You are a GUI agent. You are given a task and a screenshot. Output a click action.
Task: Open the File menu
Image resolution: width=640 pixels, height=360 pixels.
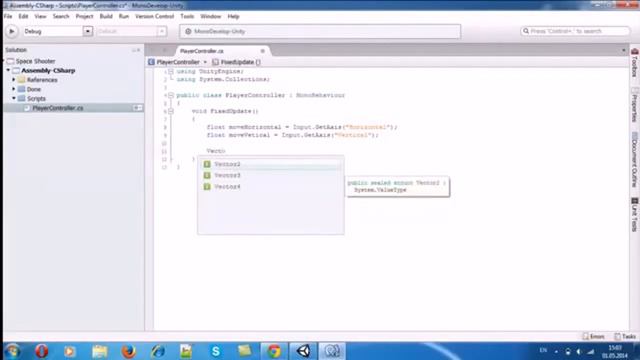point(8,16)
